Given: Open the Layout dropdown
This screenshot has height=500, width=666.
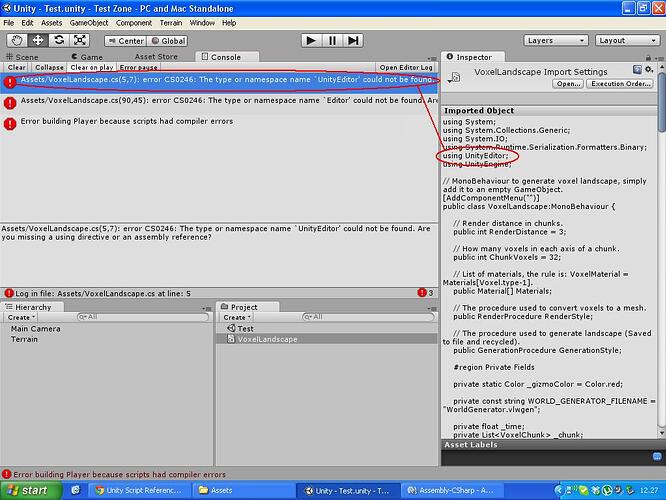Looking at the screenshot, I should coord(627,40).
